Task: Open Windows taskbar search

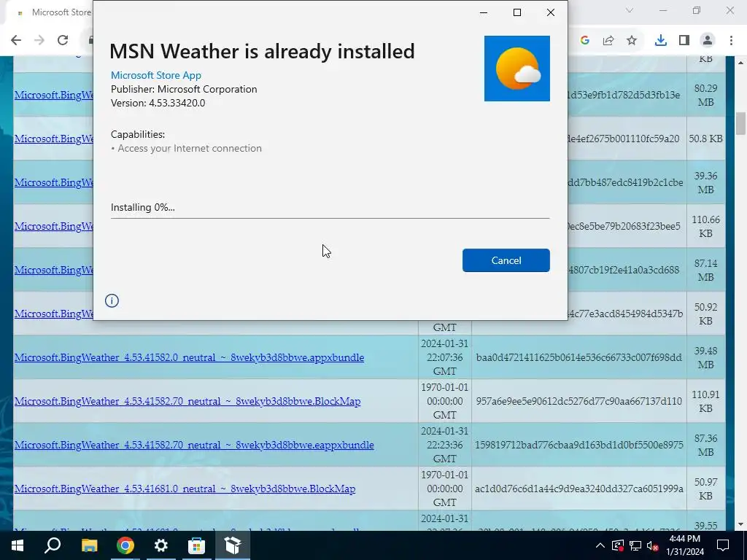Action: pyautogui.click(x=53, y=545)
